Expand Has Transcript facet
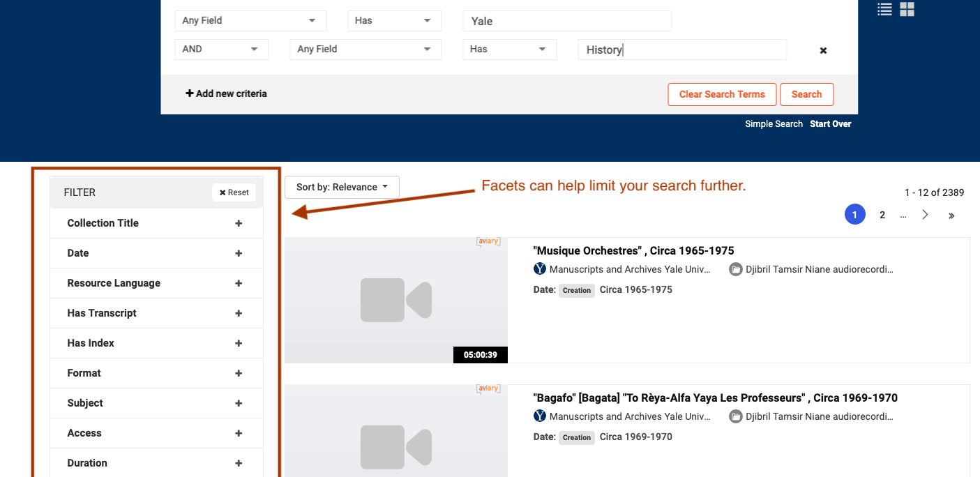Screen dimensions: 980x477 point(156,313)
